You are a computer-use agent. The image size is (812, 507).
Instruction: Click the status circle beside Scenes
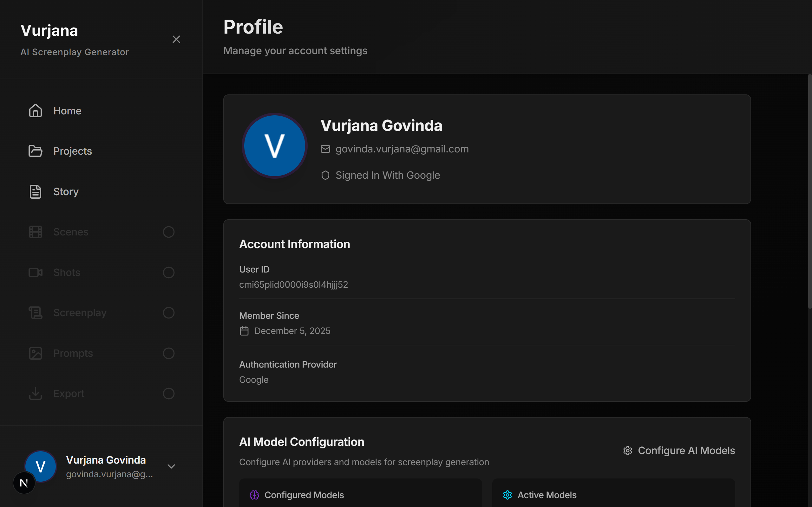click(168, 232)
